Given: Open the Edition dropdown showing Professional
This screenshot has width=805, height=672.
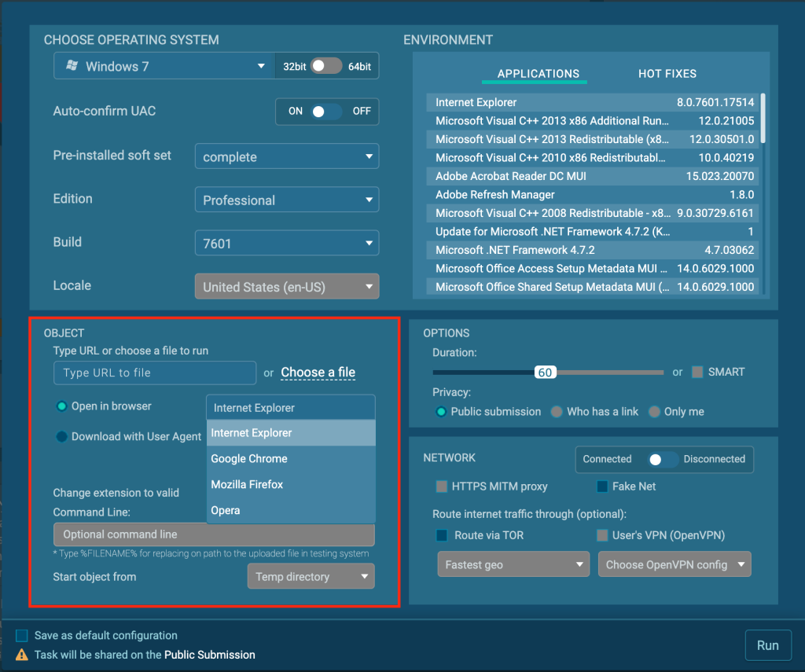Looking at the screenshot, I should (286, 200).
